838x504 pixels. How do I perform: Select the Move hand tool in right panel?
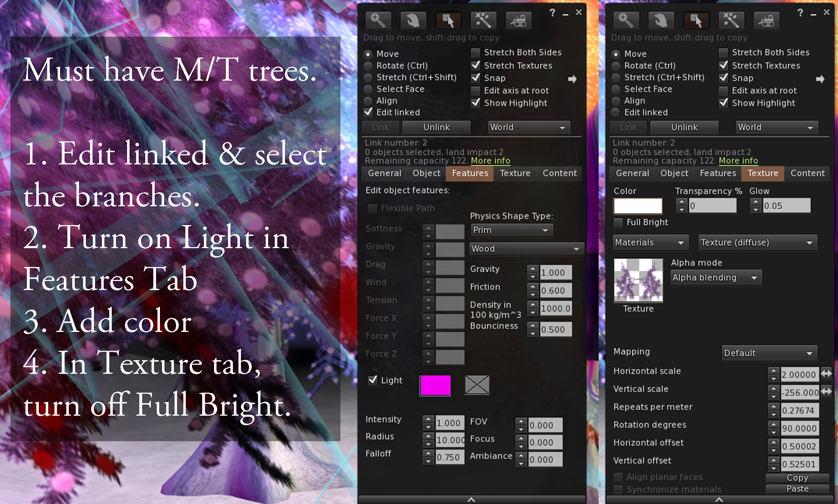tap(661, 20)
